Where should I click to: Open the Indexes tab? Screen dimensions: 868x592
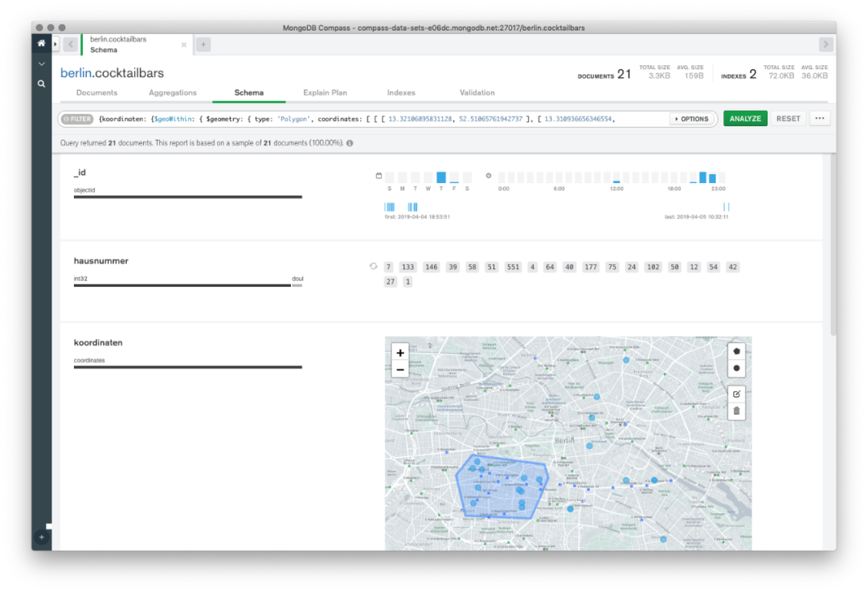coord(401,92)
